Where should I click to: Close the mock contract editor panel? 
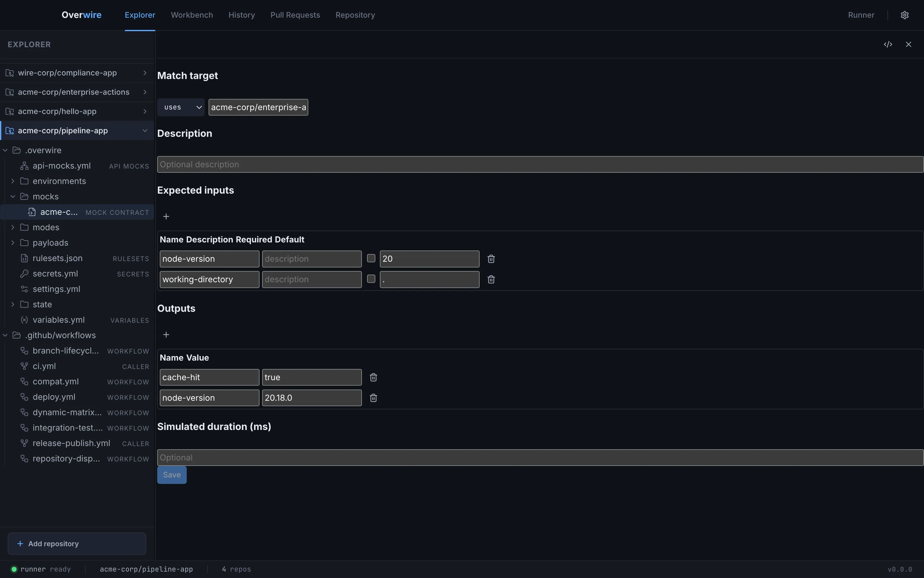click(x=909, y=44)
